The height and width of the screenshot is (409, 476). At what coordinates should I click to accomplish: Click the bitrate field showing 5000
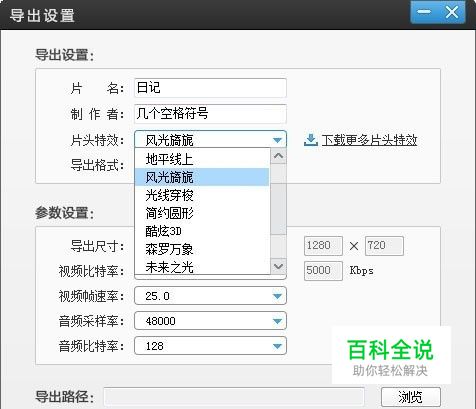(x=323, y=271)
